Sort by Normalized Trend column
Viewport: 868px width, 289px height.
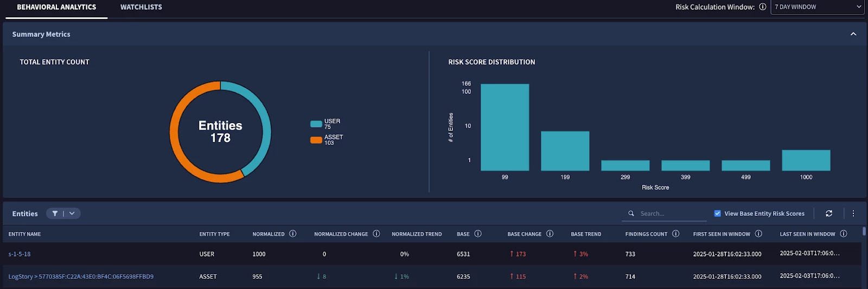417,234
